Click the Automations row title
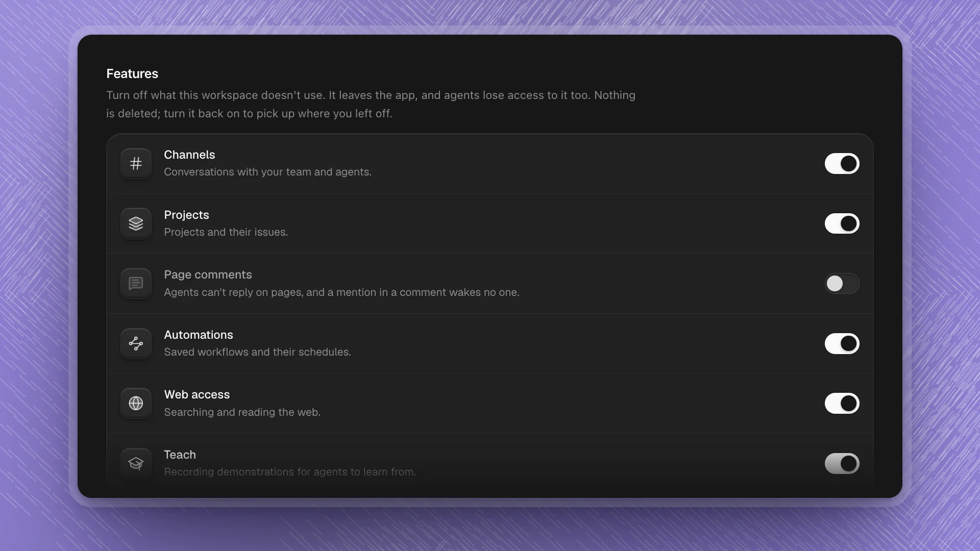 point(199,335)
